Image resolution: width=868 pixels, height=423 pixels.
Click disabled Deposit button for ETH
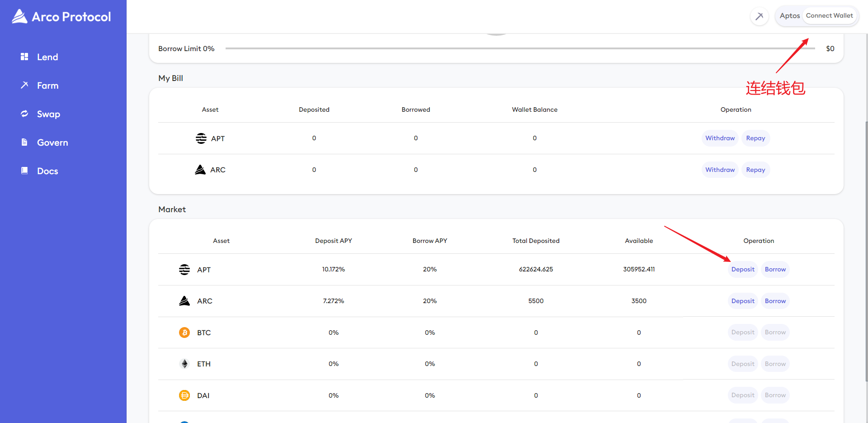[x=743, y=364]
